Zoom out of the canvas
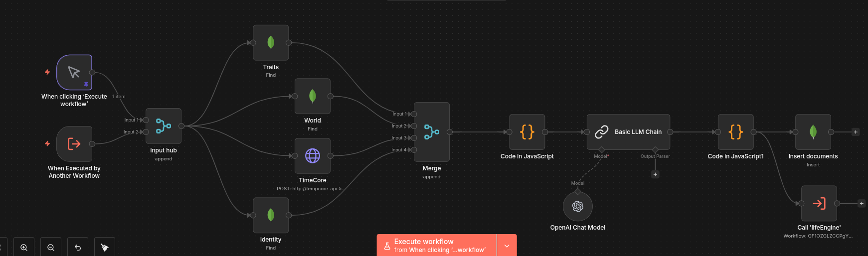 click(x=51, y=247)
